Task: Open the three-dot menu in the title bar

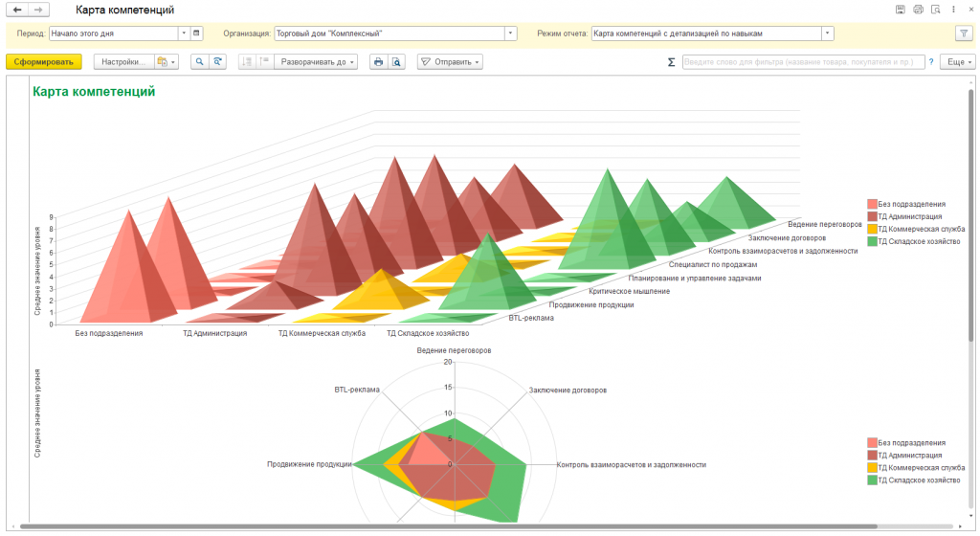Action: [954, 10]
